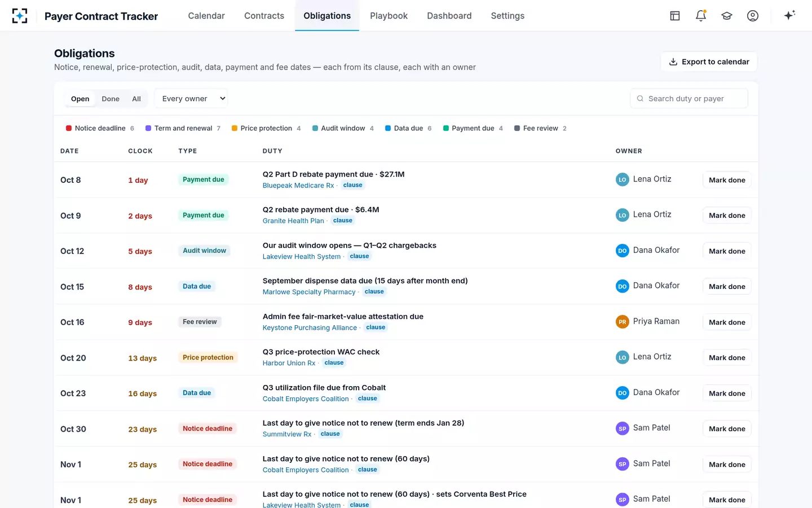Open clause tag for Keystone Purchasing Alliance

pos(376,327)
